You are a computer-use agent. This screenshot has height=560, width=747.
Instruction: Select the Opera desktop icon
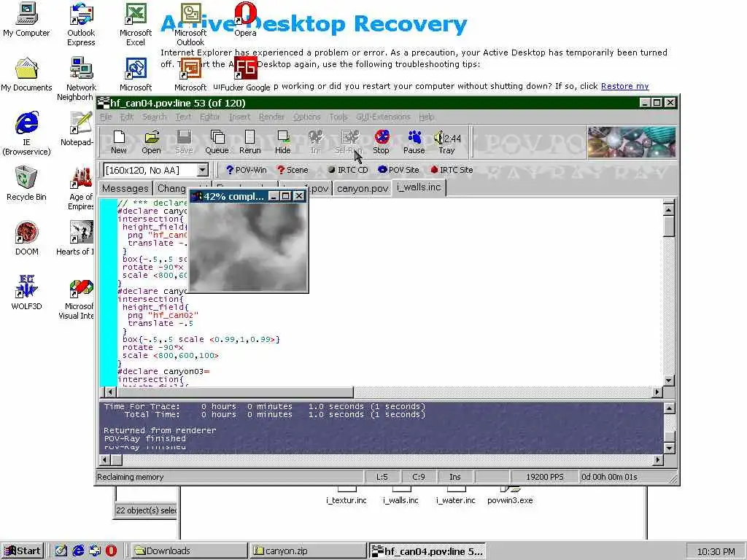click(x=245, y=20)
